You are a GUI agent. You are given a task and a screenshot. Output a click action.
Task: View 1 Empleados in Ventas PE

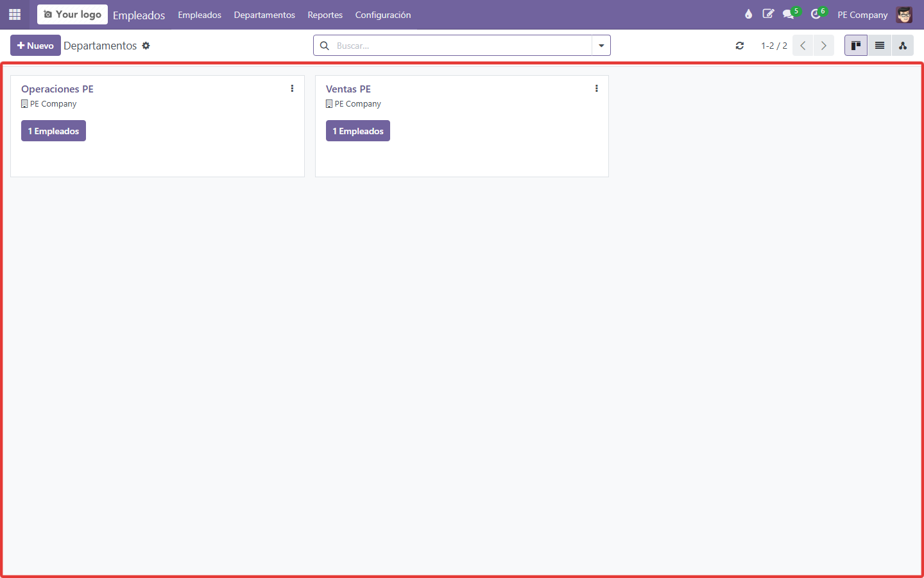358,131
